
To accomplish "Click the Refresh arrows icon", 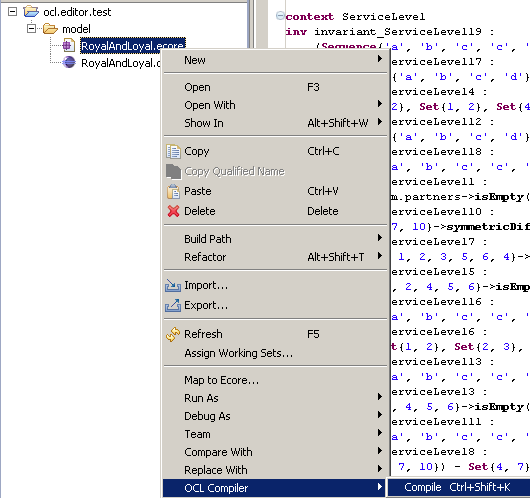I will pos(173,334).
